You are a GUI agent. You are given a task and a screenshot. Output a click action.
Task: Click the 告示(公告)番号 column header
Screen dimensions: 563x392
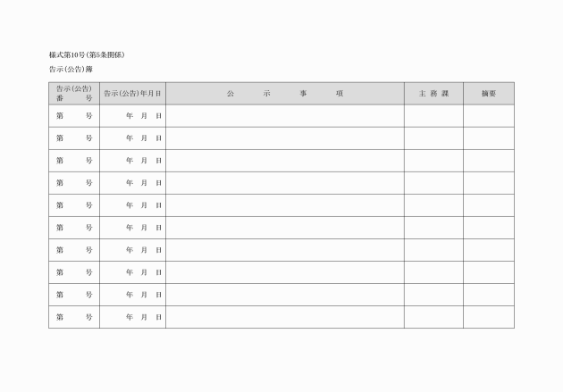click(x=74, y=94)
